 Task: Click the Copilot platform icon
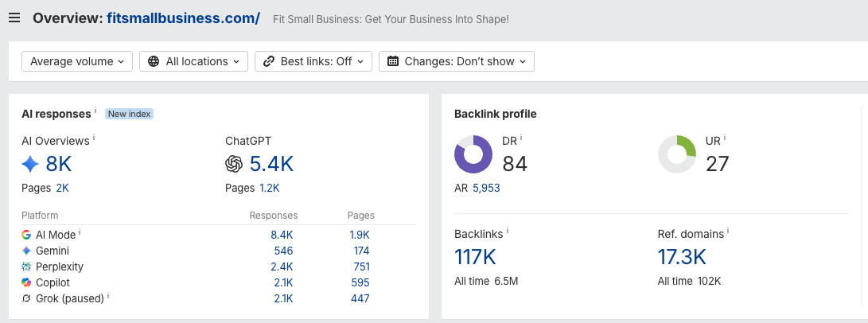[26, 283]
